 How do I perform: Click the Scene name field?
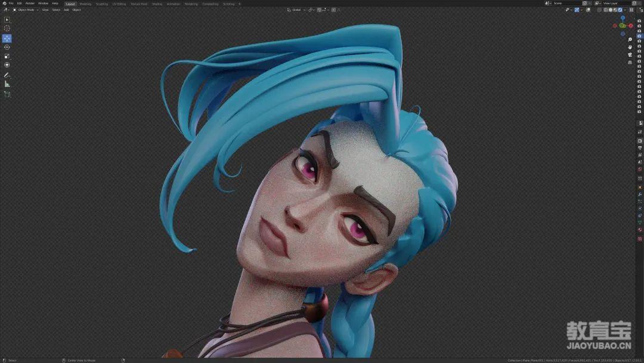[x=567, y=4]
